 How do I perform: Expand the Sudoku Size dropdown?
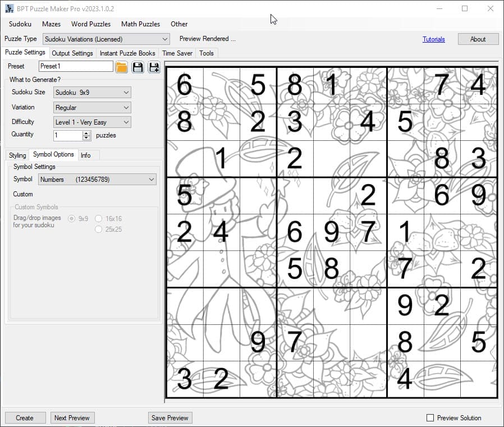(92, 93)
